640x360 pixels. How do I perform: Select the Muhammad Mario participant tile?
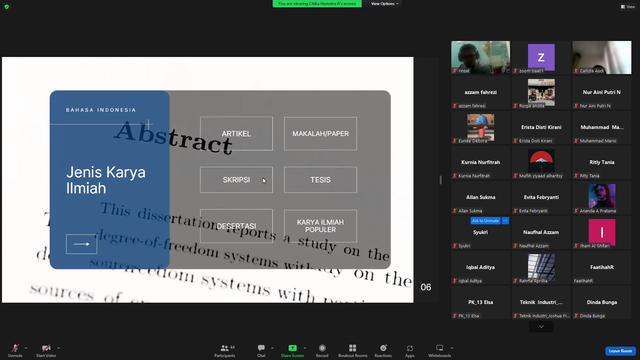(x=602, y=128)
